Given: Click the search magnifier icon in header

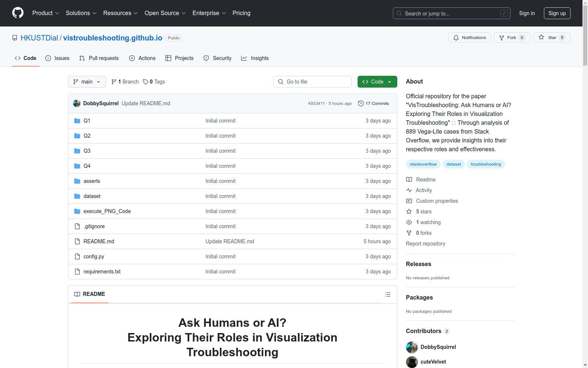Looking at the screenshot, I should pos(399,13).
